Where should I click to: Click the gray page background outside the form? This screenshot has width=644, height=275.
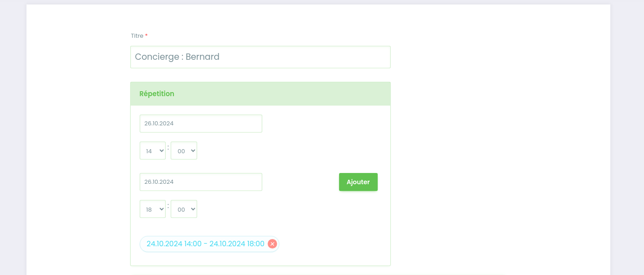click(627, 135)
